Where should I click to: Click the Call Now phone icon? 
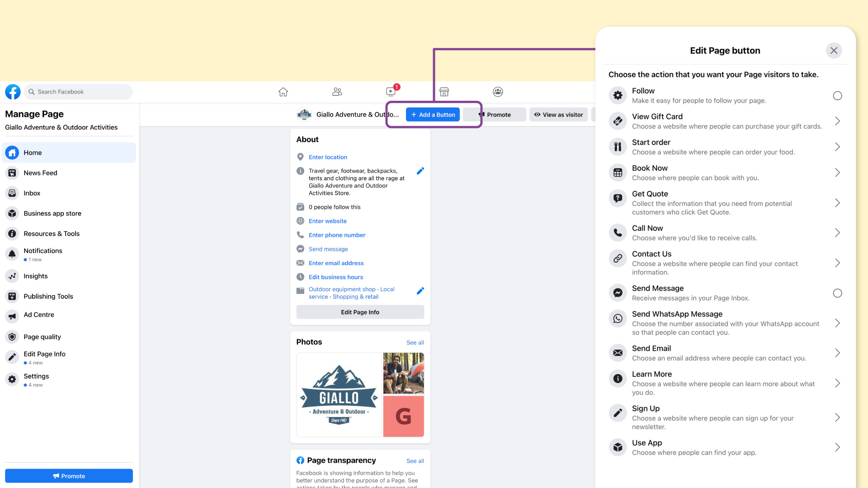click(618, 232)
